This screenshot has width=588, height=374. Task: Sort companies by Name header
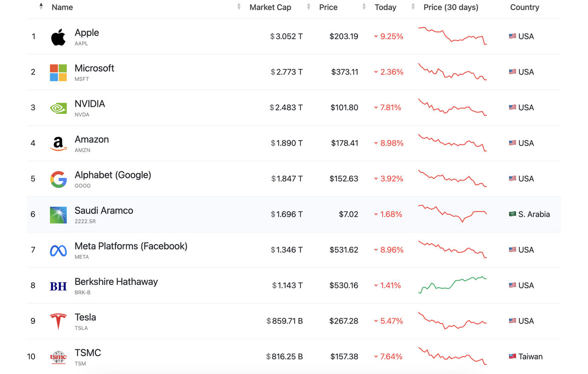62,7
